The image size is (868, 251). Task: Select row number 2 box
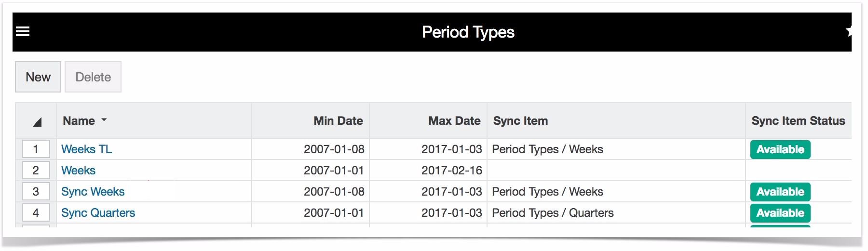click(36, 171)
